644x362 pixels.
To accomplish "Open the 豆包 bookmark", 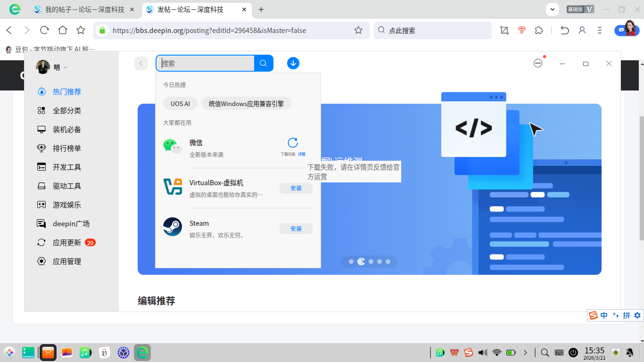I will pyautogui.click(x=50, y=49).
